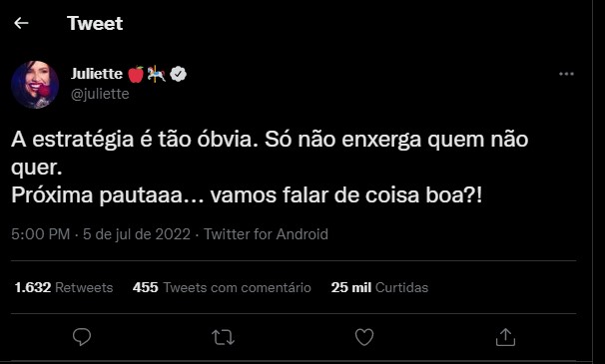Open 455 Tweets com comentário
605x364 pixels.
[x=222, y=287]
